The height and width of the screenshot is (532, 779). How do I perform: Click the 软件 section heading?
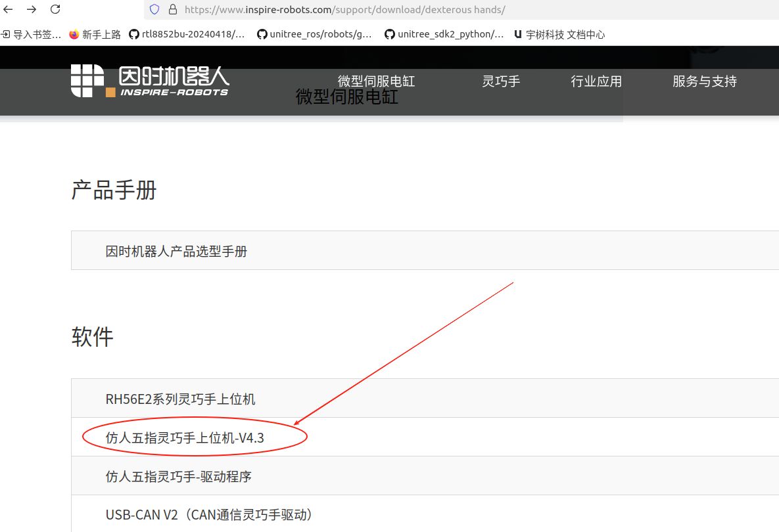click(93, 337)
